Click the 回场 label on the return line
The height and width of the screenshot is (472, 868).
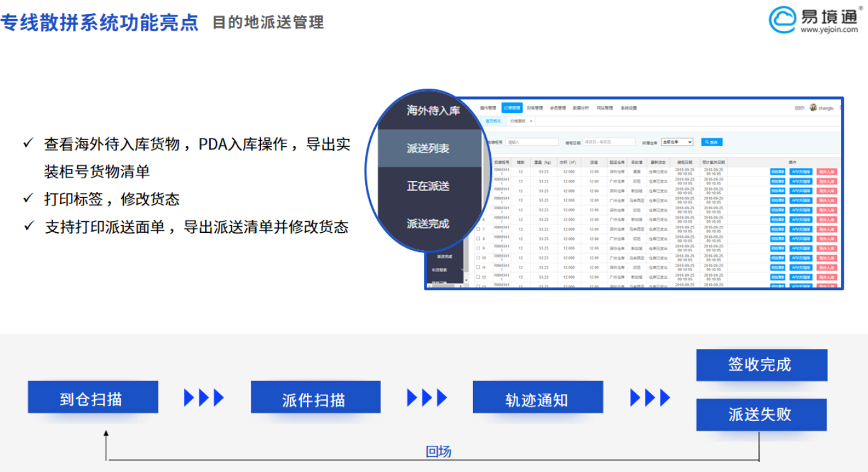[438, 452]
